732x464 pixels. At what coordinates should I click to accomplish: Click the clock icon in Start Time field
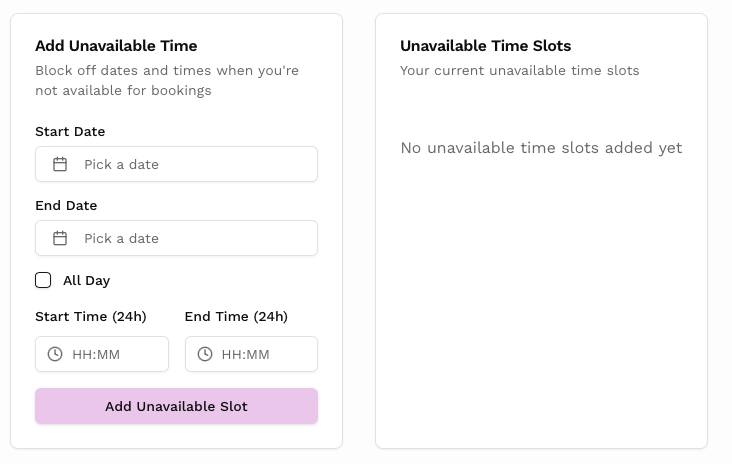click(x=55, y=354)
